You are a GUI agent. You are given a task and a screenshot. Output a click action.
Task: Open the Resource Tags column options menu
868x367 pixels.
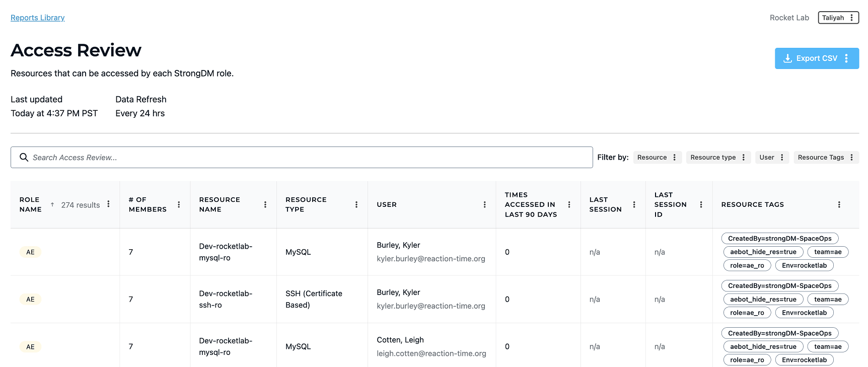[839, 204]
